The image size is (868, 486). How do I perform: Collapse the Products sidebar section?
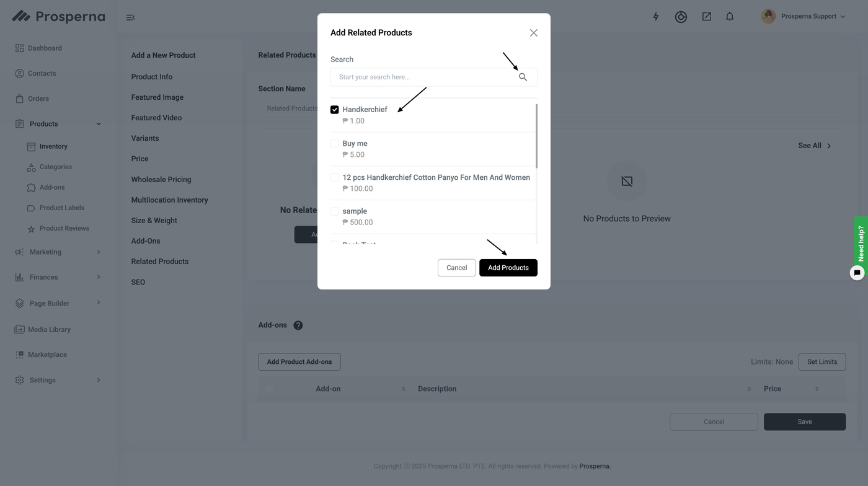click(99, 124)
